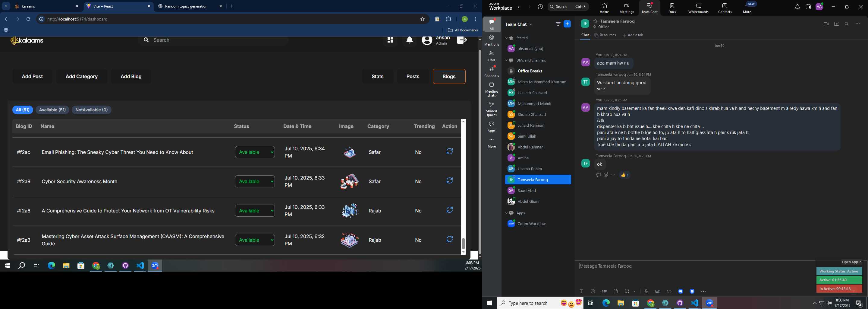This screenshot has width=868, height=309.
Task: Click the Add Post button
Action: (32, 77)
